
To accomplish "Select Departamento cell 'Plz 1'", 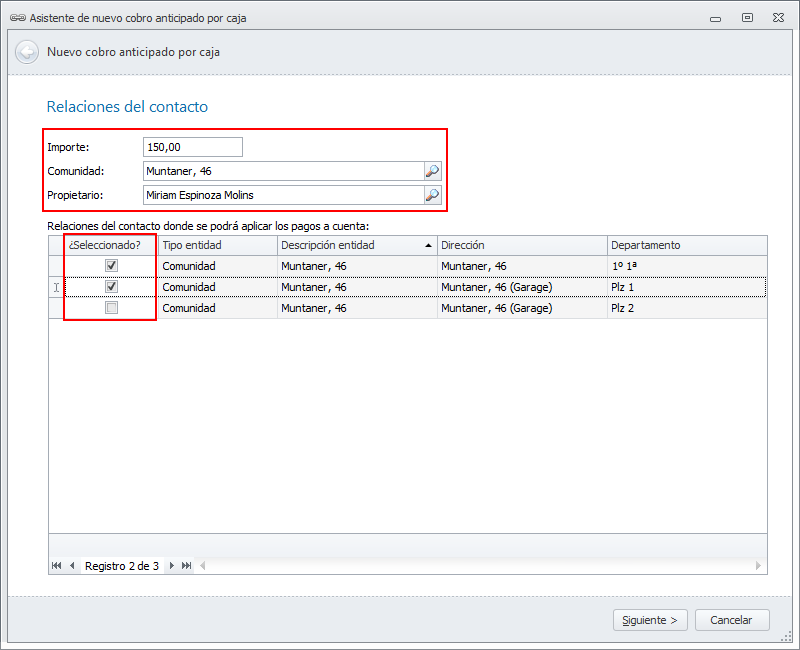I will 687,287.
